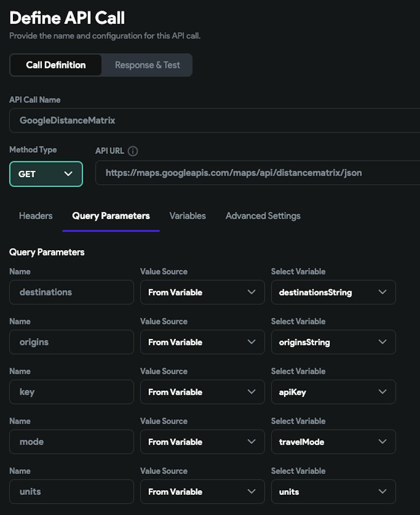Switch to the Response & Test tab

click(x=147, y=65)
